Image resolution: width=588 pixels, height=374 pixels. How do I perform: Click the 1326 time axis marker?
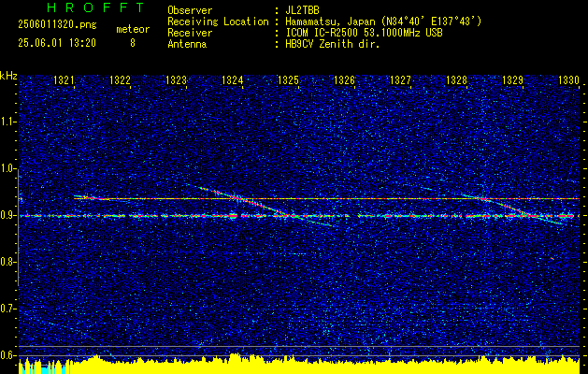coord(344,79)
